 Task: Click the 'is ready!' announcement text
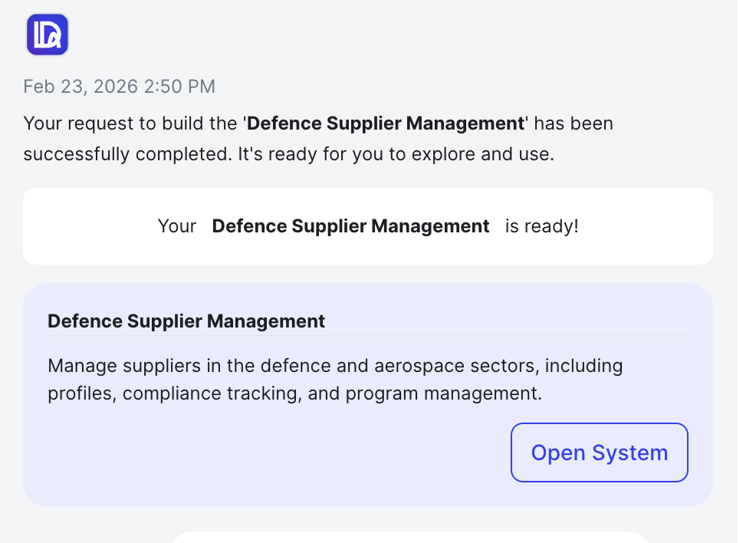(541, 225)
